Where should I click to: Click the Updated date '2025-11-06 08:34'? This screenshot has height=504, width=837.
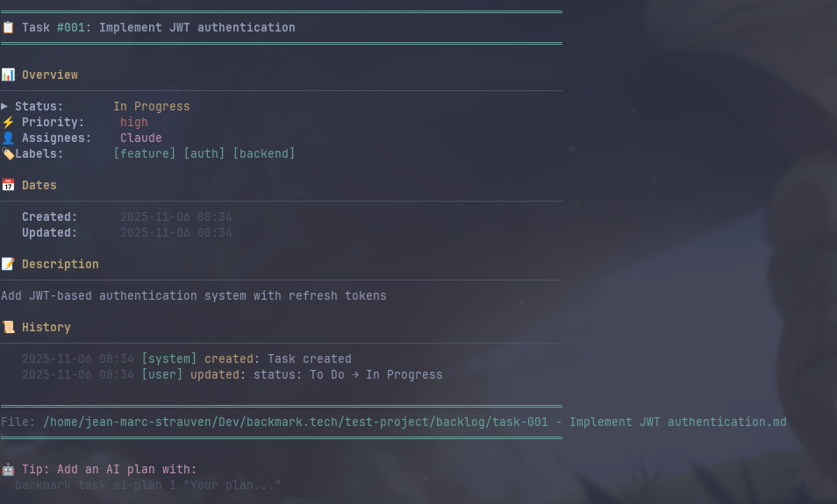[x=176, y=232]
